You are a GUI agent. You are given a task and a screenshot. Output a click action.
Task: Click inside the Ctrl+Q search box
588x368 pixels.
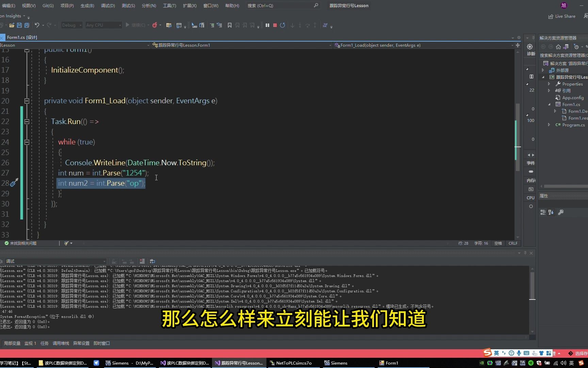(282, 5)
